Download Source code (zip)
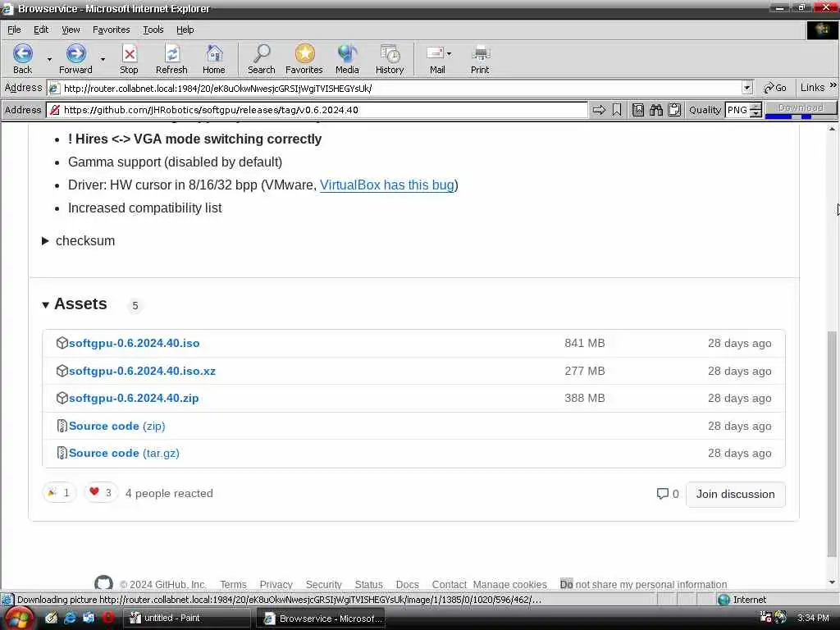 (116, 426)
